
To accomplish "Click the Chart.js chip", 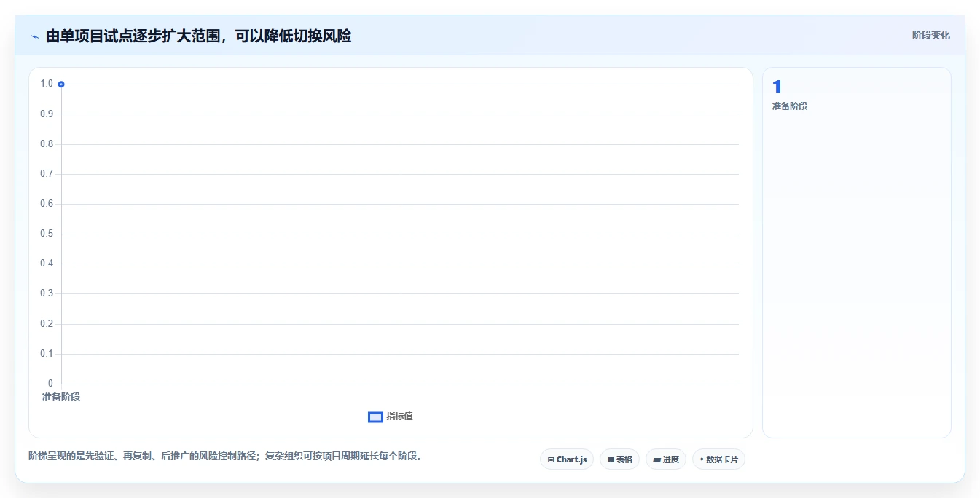I will click(x=567, y=459).
